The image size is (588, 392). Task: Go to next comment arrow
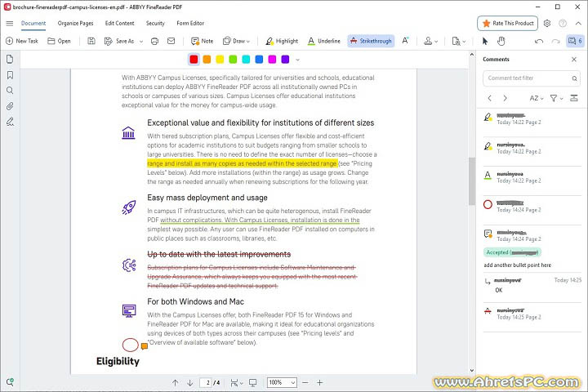click(x=506, y=98)
